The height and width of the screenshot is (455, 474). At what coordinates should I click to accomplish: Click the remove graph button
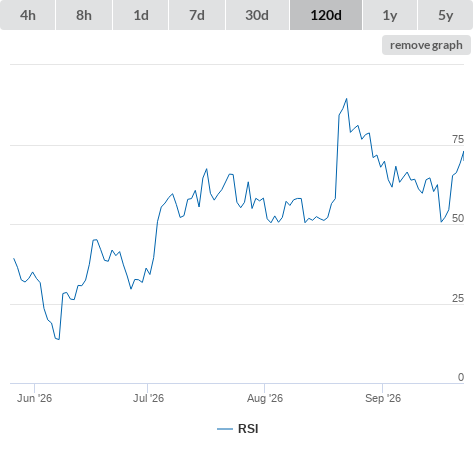(x=426, y=45)
